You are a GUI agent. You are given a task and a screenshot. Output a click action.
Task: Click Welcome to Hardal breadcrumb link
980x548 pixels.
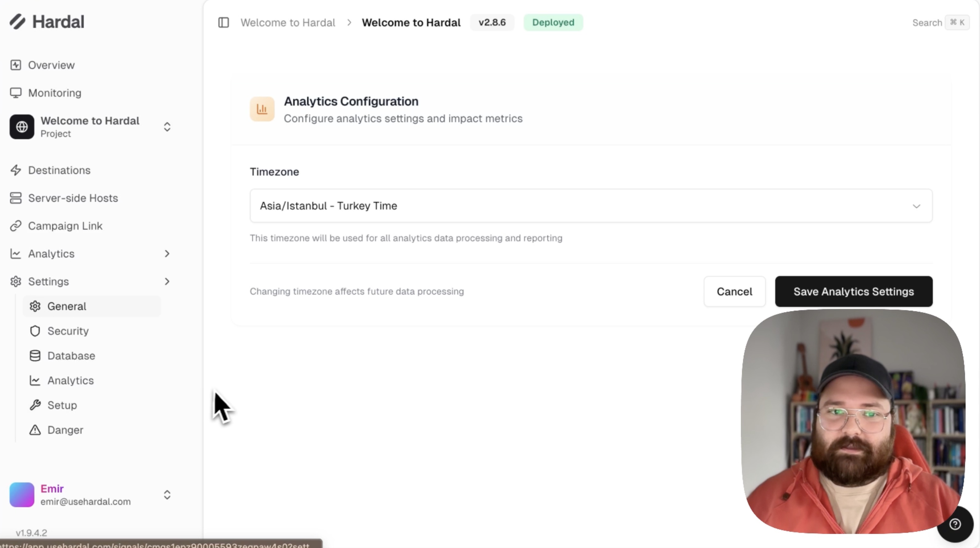[x=288, y=23]
